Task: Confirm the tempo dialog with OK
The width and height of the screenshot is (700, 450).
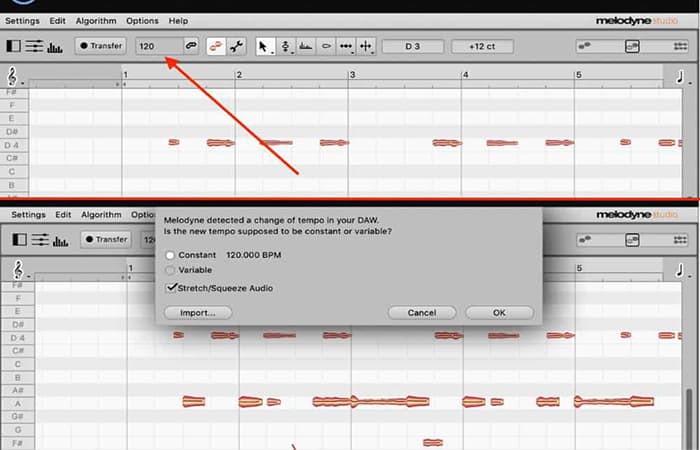Action: 499,312
